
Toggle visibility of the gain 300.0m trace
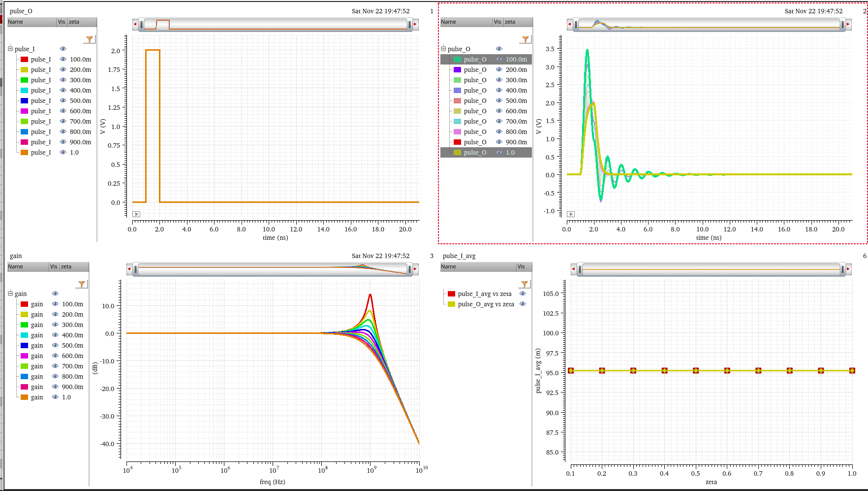55,325
